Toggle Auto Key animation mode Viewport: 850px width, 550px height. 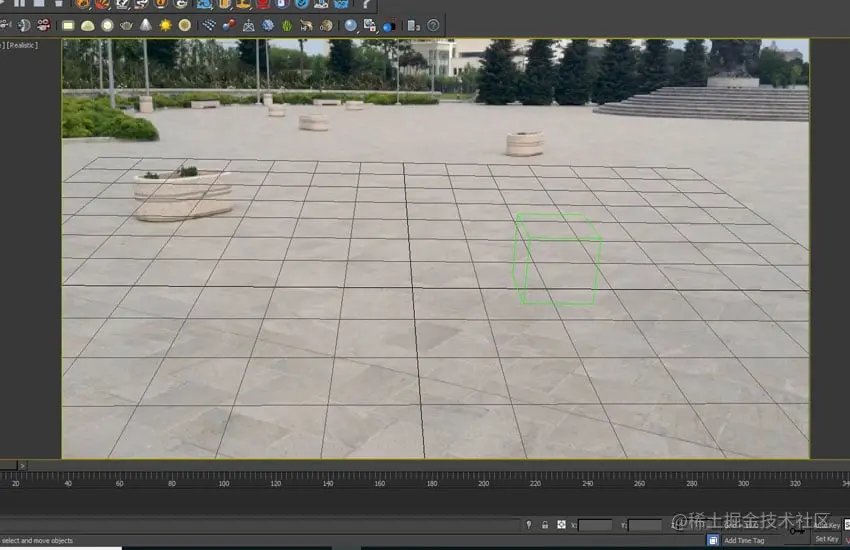click(x=826, y=525)
